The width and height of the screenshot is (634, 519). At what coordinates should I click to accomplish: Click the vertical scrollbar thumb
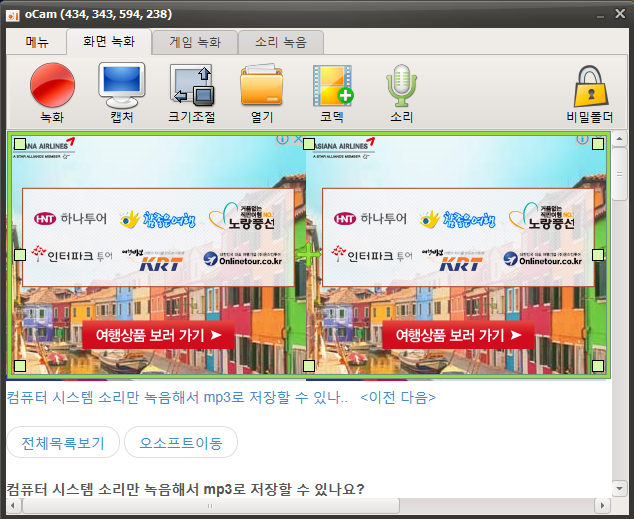coord(619,174)
